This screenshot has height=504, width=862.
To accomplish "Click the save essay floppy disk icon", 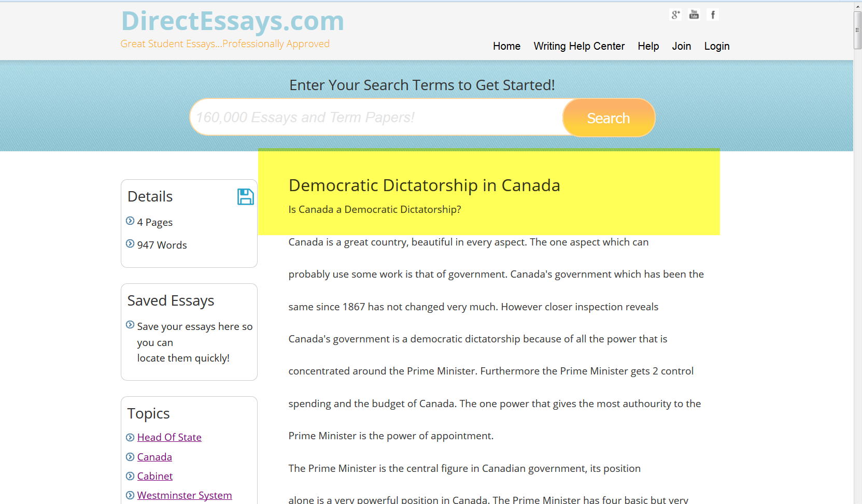I will coord(245,197).
